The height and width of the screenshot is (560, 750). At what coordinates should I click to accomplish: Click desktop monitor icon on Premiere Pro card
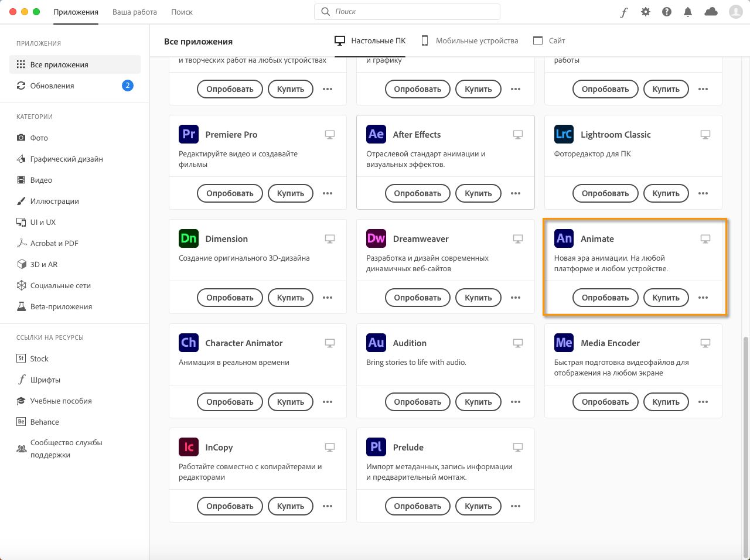click(330, 135)
